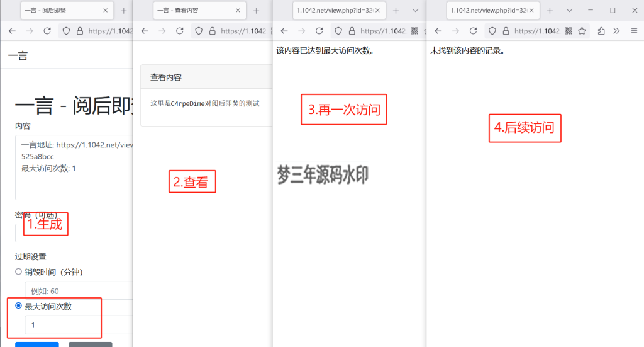The height and width of the screenshot is (347, 644).
Task: Click the 密码 (可选) input field
Action: click(74, 233)
